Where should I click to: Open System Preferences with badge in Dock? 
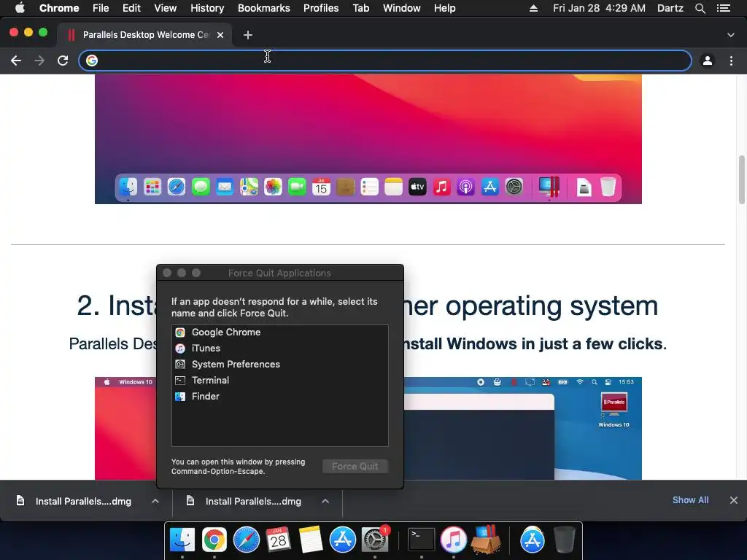[375, 540]
